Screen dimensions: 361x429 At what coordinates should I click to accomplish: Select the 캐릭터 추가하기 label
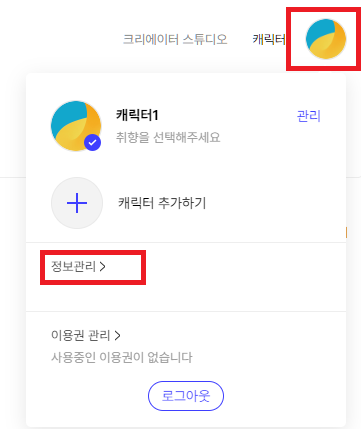coord(162,203)
